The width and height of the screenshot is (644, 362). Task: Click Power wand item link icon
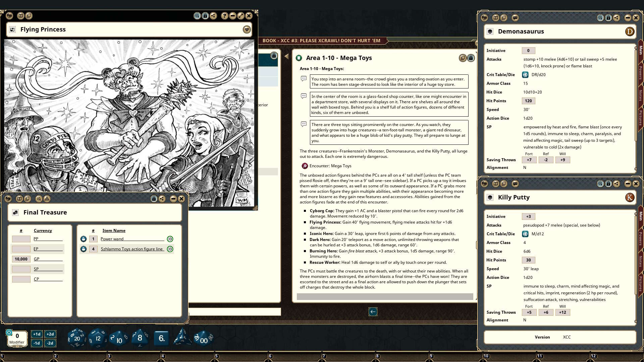click(84, 239)
